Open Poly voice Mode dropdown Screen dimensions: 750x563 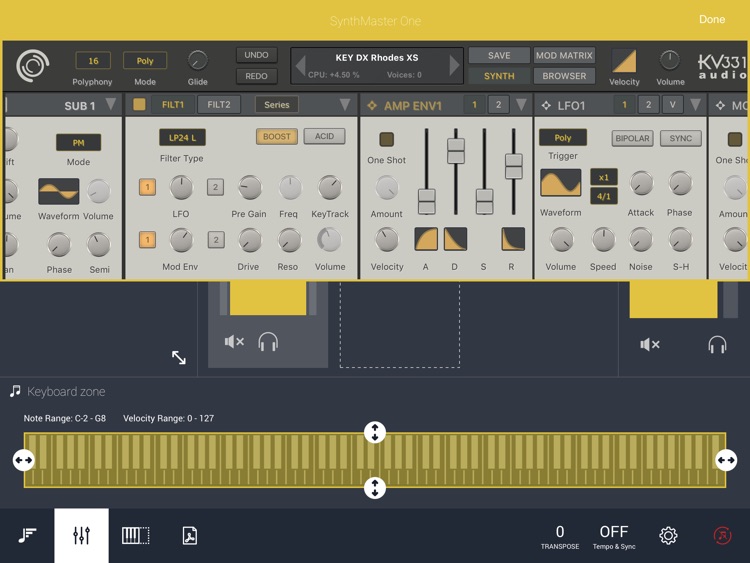[145, 61]
